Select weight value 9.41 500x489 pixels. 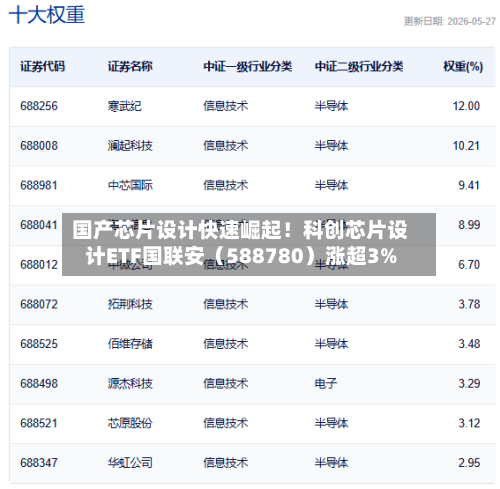click(469, 185)
